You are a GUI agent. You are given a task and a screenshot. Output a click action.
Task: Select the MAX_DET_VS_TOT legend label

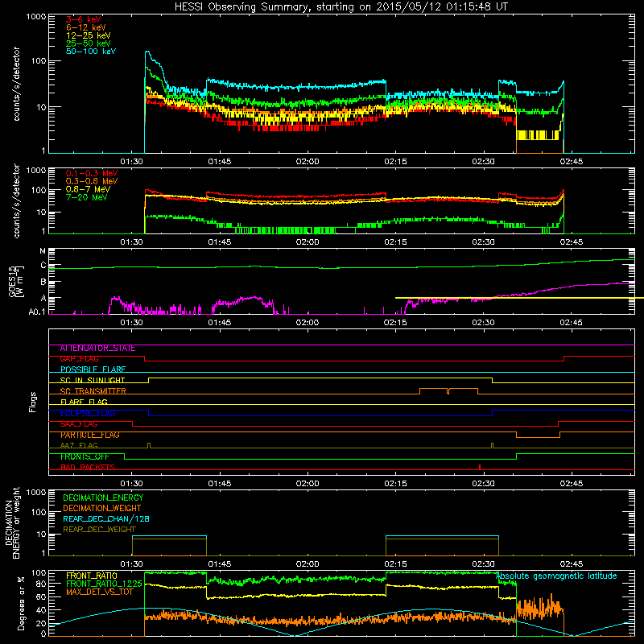click(100, 592)
